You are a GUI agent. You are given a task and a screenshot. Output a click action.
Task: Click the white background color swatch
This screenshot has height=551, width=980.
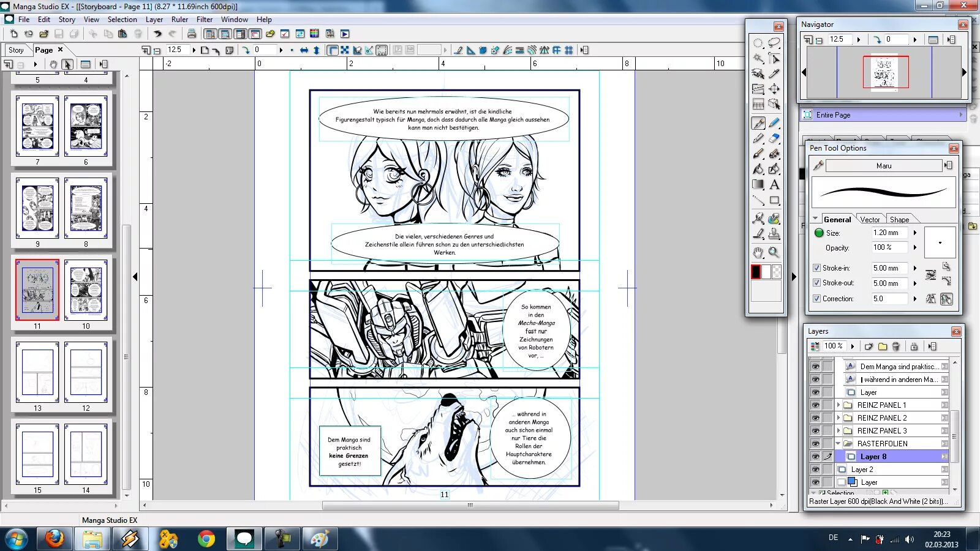pyautogui.click(x=766, y=272)
